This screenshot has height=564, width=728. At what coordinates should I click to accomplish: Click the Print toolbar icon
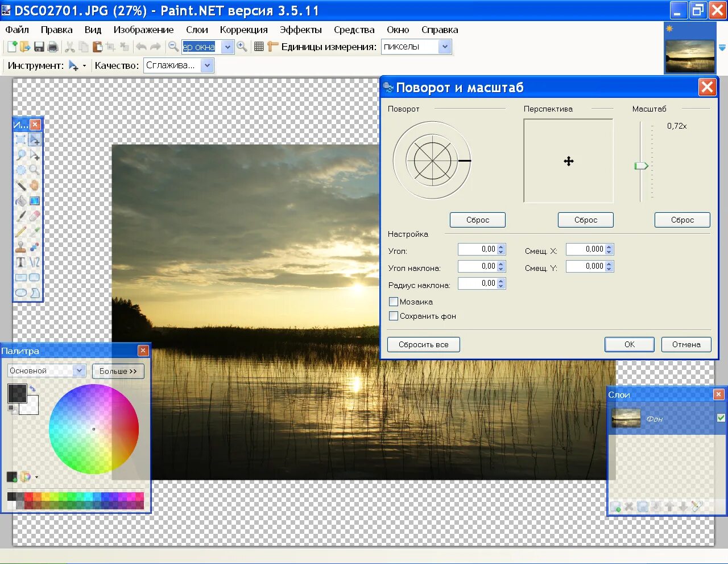click(53, 47)
